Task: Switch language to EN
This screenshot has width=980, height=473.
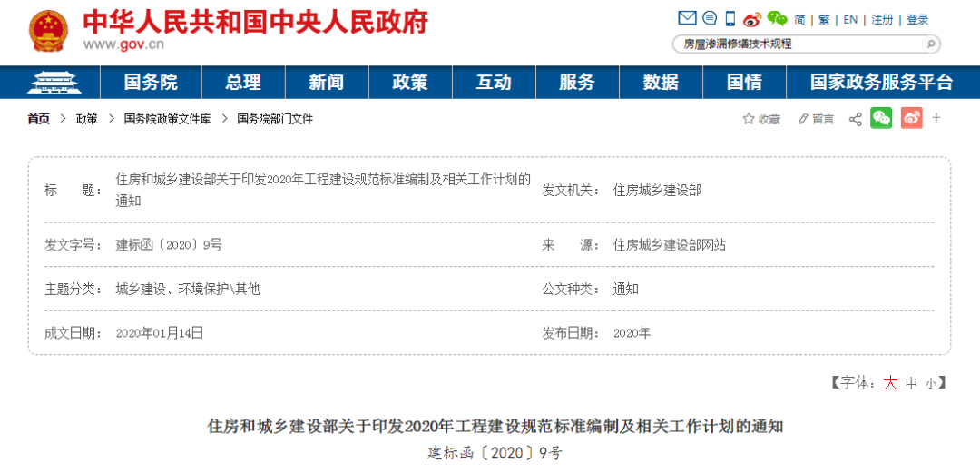Action: click(850, 19)
